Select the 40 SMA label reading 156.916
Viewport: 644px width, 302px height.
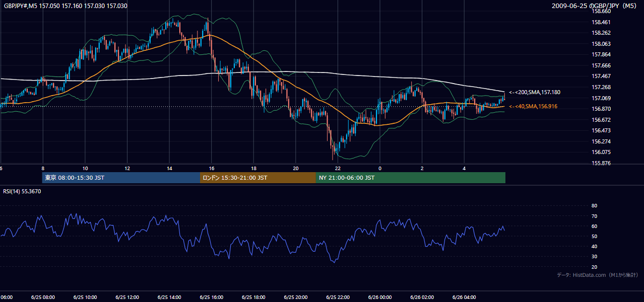pos(533,107)
